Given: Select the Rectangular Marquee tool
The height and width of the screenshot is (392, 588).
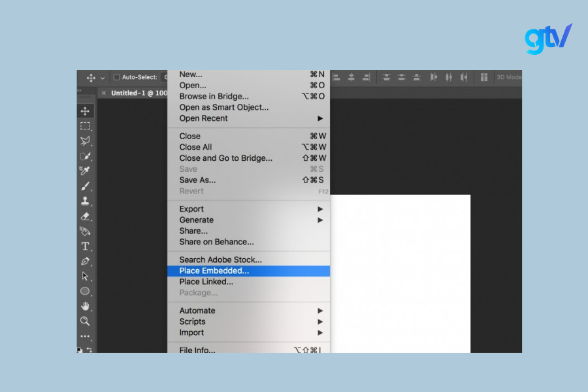Looking at the screenshot, I should click(x=85, y=126).
